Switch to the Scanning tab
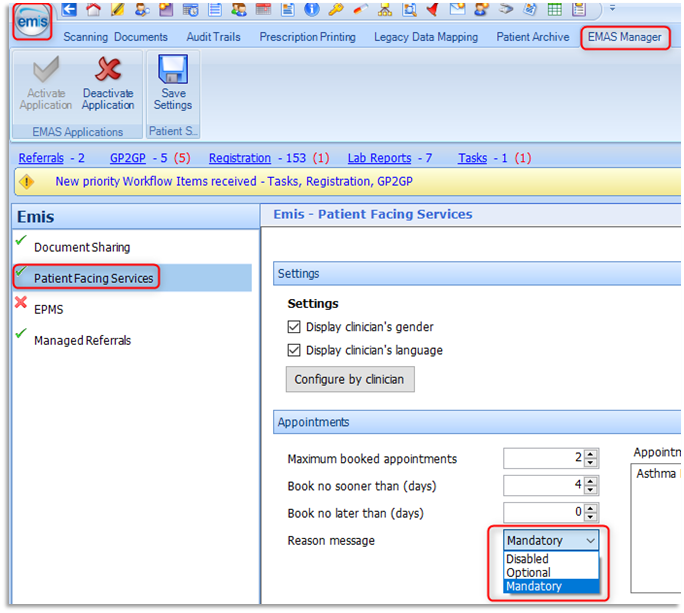 [86, 37]
